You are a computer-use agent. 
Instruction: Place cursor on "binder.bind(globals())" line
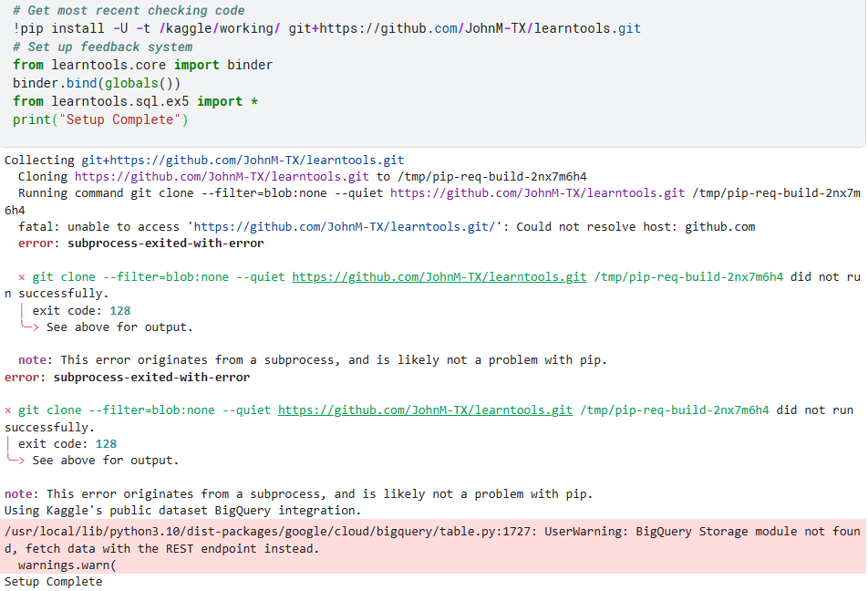[x=97, y=83]
